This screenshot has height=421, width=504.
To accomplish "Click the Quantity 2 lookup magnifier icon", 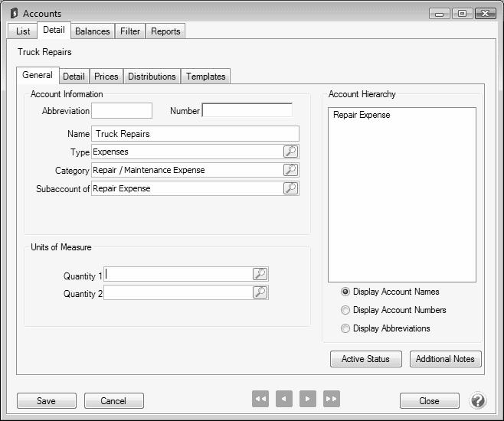I will pos(260,292).
